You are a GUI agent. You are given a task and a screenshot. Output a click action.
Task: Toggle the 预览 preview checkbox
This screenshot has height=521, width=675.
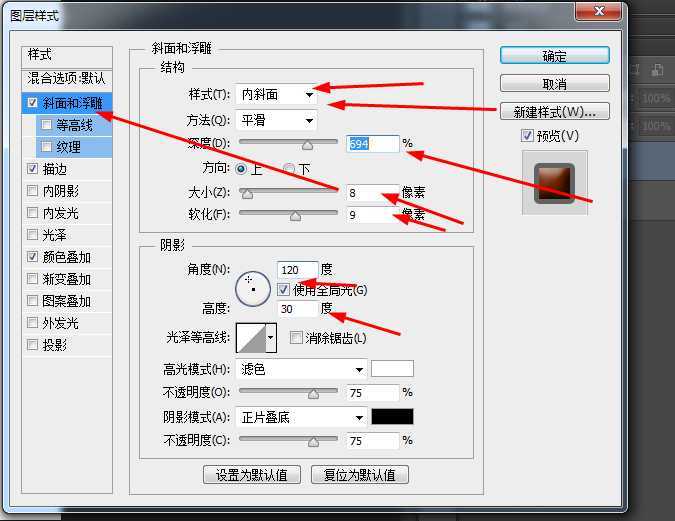click(x=527, y=136)
